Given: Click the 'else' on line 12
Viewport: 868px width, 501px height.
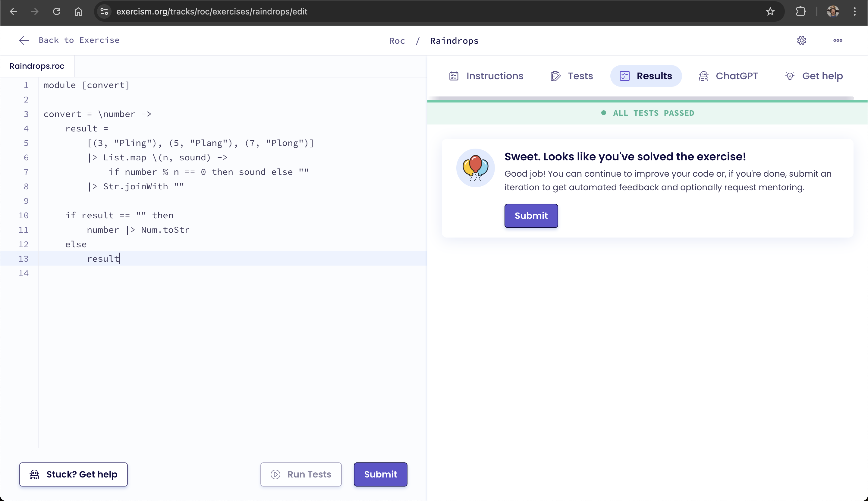Looking at the screenshot, I should 76,244.
